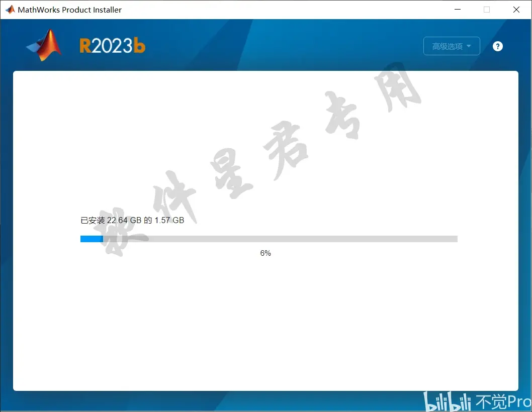This screenshot has height=412, width=532.
Task: Minimize the installer window
Action: [x=458, y=10]
